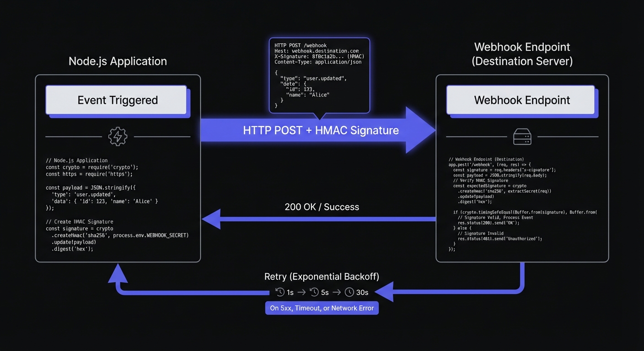Viewport: 644px width, 351px height.
Task: Click the gear with lightning bolt icon
Action: coord(118,137)
